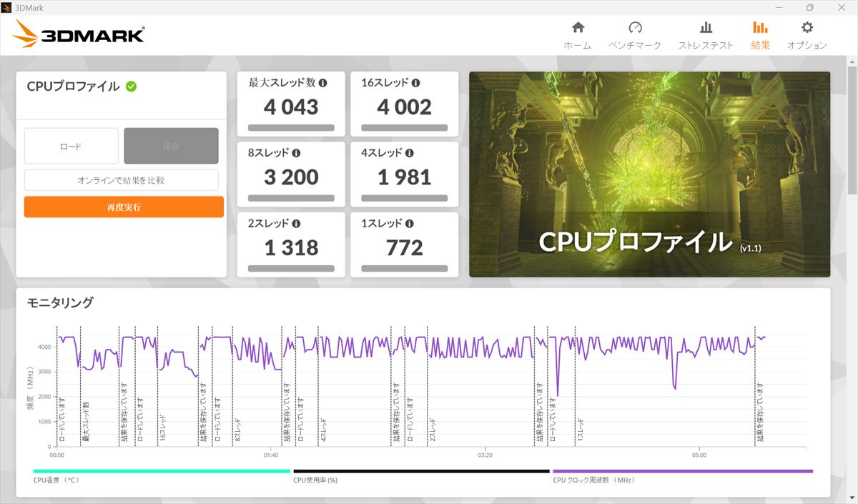This screenshot has width=858, height=504.
Task: Click the green validation checkmark icon
Action: pos(132,87)
